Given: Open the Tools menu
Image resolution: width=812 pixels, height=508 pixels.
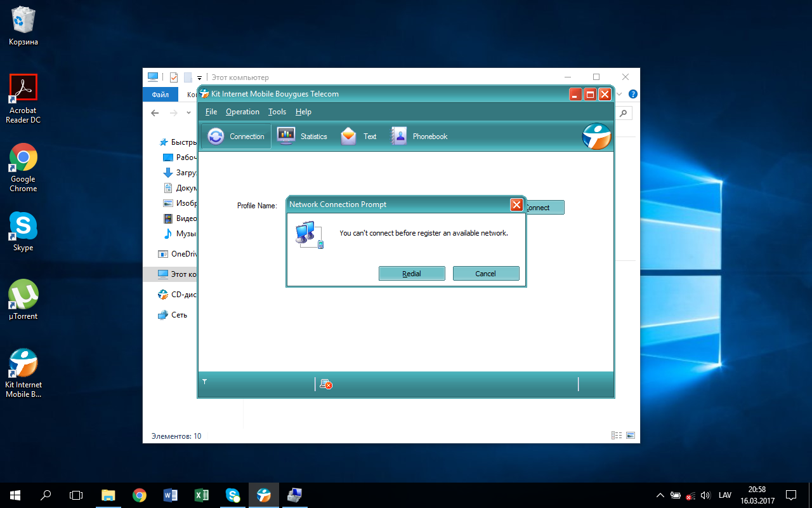Looking at the screenshot, I should (x=277, y=112).
